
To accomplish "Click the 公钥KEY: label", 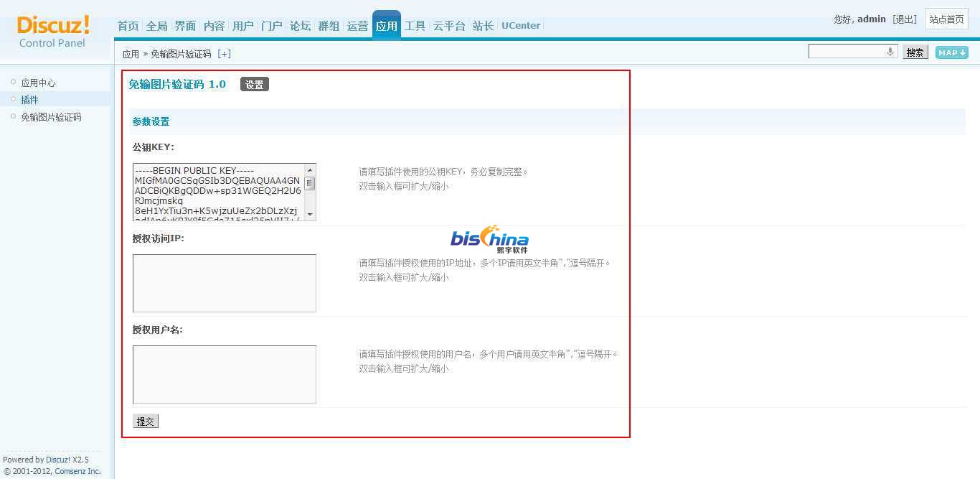I will coord(154,147).
